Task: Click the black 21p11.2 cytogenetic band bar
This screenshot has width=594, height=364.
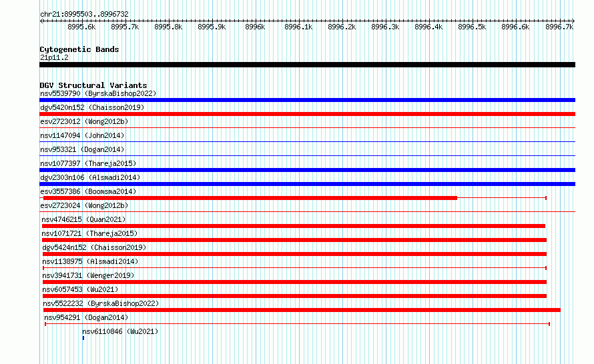Action: (x=307, y=65)
